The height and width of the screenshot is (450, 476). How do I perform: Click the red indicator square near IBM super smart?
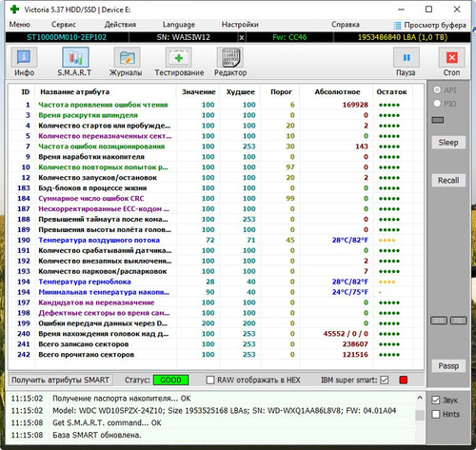click(x=404, y=380)
